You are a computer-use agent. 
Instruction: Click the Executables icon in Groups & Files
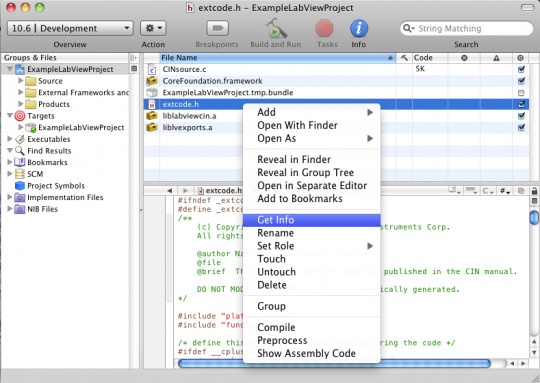tap(20, 139)
